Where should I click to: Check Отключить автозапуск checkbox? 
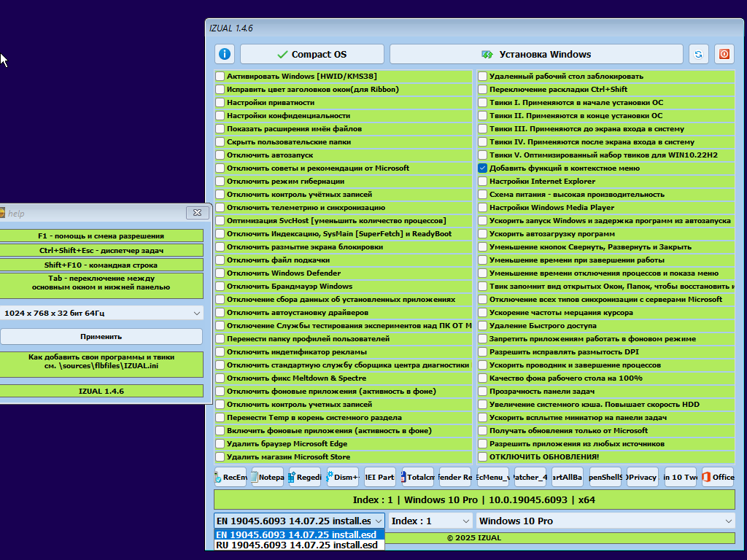coord(220,155)
